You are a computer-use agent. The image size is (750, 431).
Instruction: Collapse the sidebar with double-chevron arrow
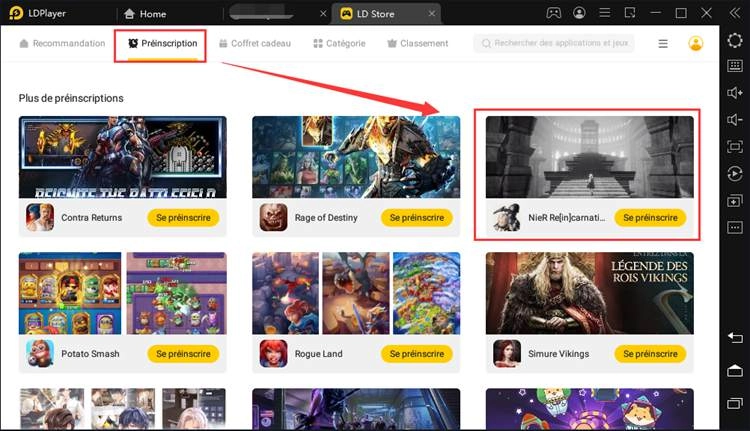click(x=734, y=14)
